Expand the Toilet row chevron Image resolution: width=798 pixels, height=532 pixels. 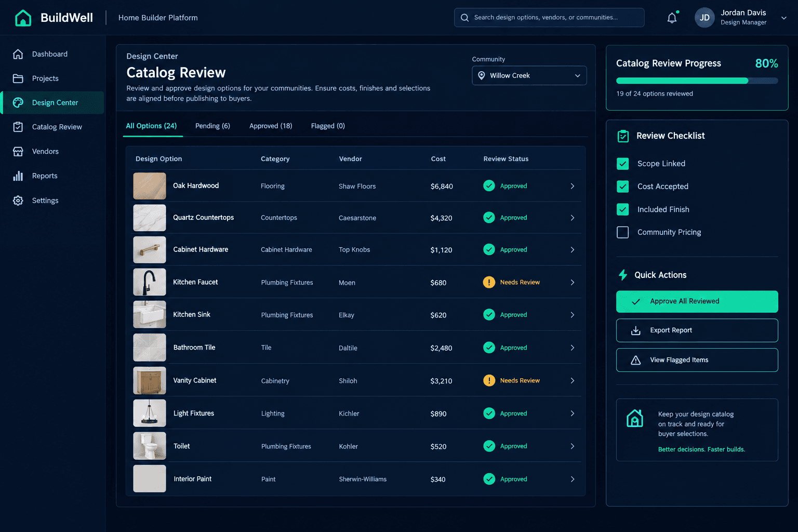(573, 446)
